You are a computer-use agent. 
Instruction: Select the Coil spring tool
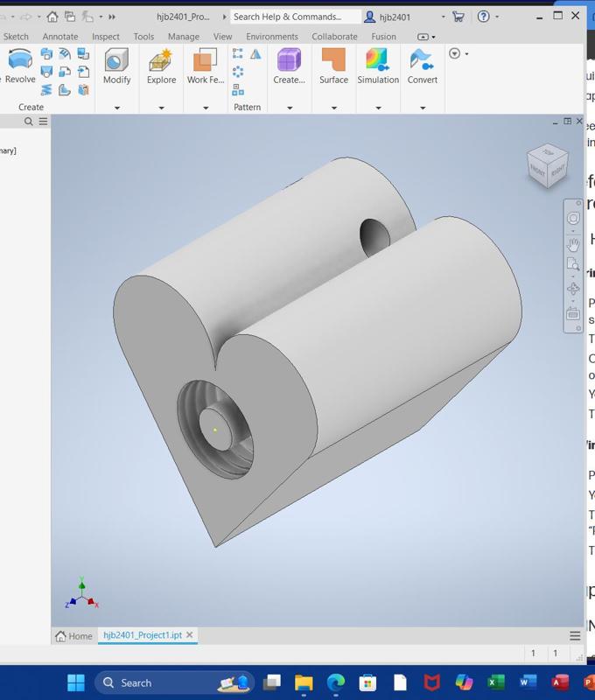[x=46, y=90]
